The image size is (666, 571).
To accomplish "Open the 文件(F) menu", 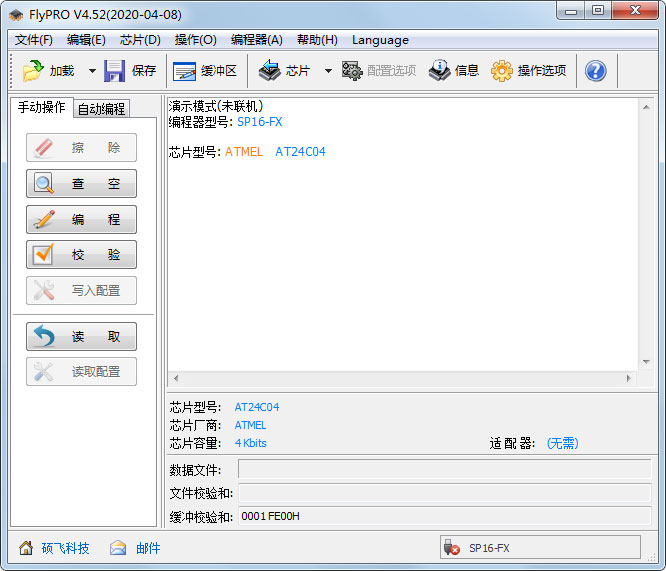I will tap(34, 40).
